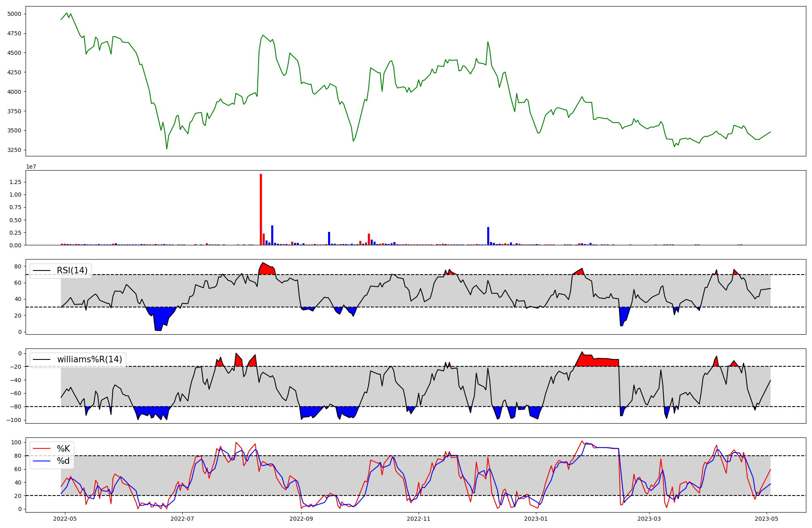Click the 5000 price axis label
Image resolution: width=812 pixels, height=528 pixels.
(x=15, y=14)
